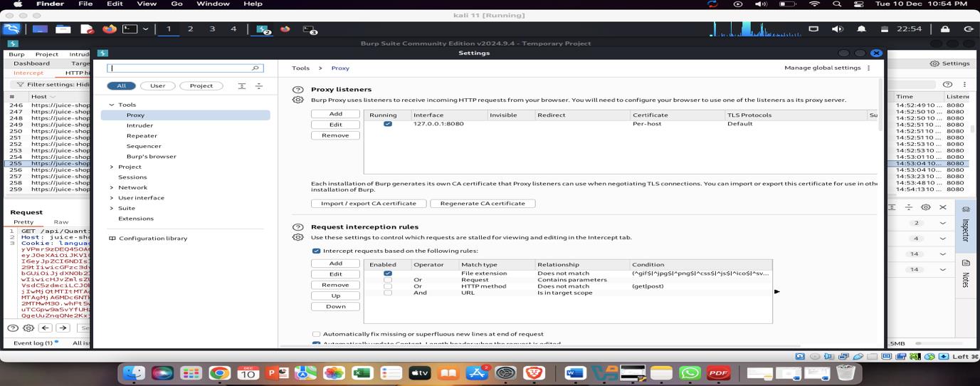Switch to the Intercept tab
980x386 pixels.
(28, 73)
